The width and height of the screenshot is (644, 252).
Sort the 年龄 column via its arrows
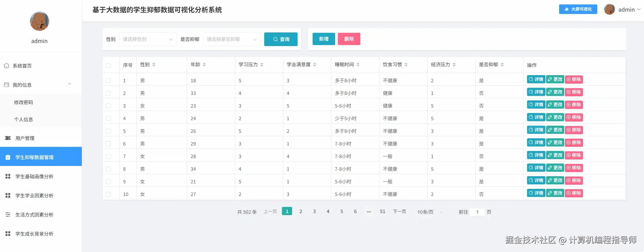pos(204,65)
